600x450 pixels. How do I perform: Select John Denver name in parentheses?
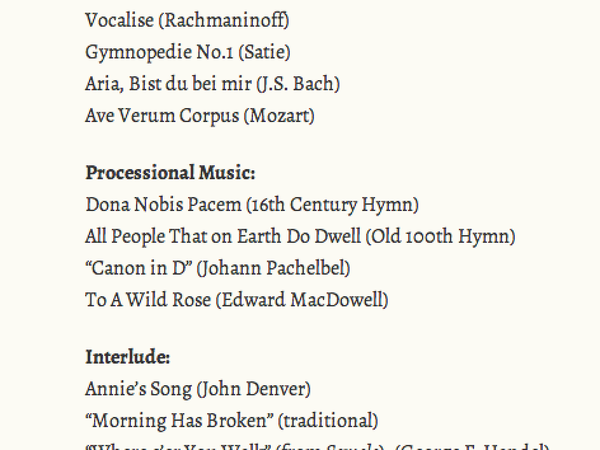pos(254,389)
